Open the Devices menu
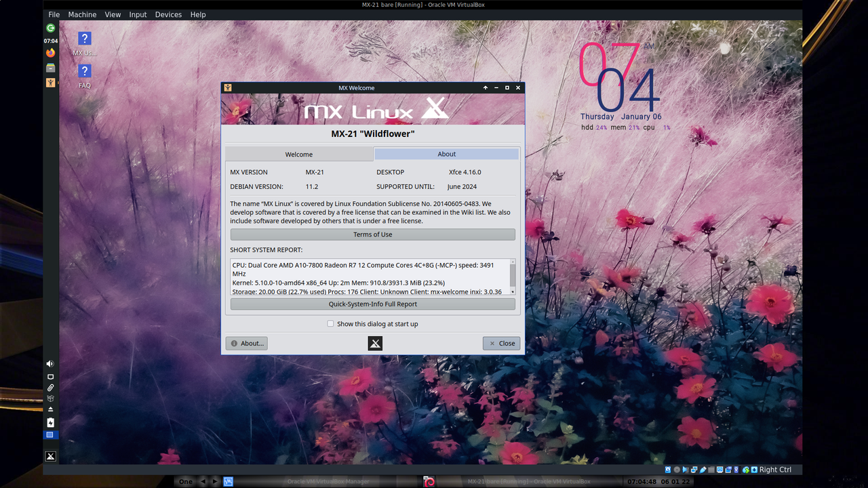This screenshot has height=488, width=868. point(168,14)
